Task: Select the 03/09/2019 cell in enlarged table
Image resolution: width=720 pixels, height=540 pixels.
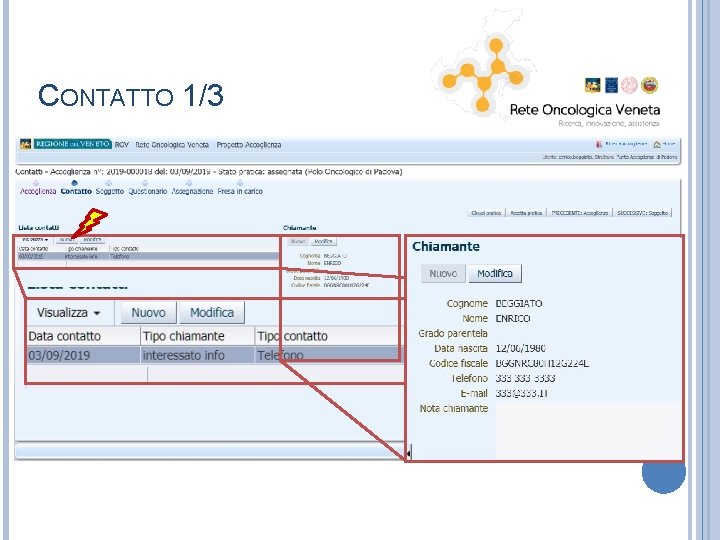Action: (83, 355)
